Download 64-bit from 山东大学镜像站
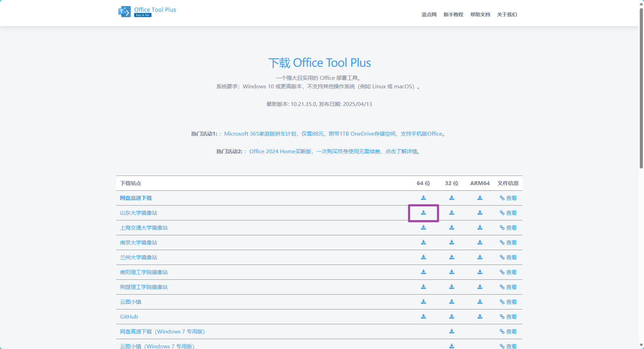Screen dimensions: 644x349 click(x=423, y=213)
